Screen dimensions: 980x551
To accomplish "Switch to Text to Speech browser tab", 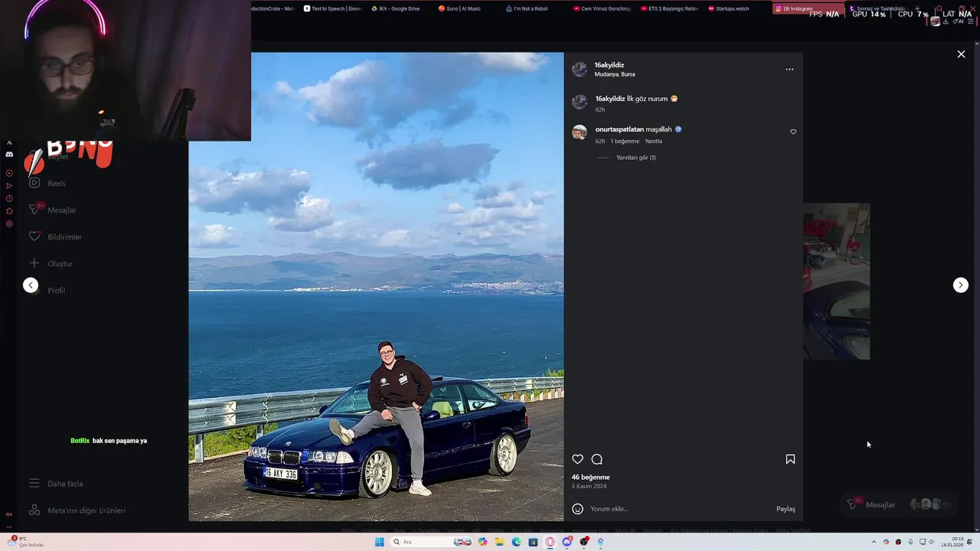I will pos(332,8).
